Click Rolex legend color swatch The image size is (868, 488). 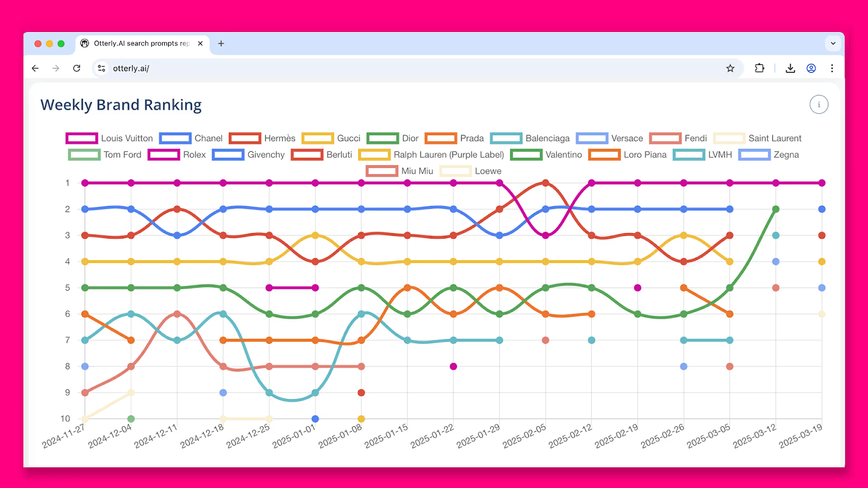coord(163,155)
